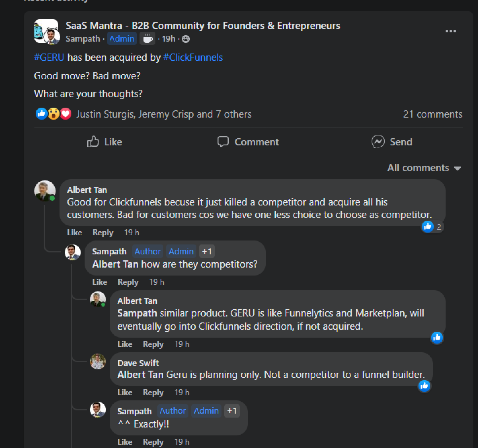
Task: Click the wow reaction emoji
Action: tap(54, 114)
